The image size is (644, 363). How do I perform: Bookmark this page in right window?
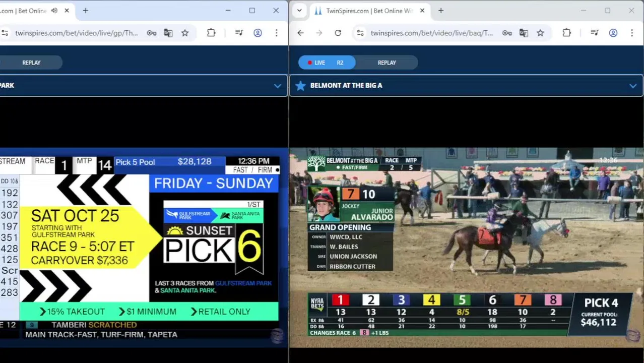540,33
